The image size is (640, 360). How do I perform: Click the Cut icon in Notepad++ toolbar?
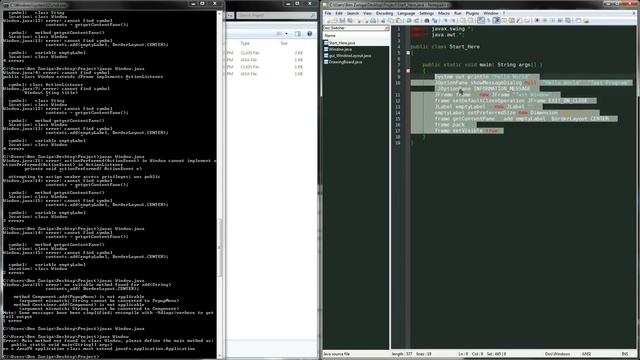coord(382,20)
